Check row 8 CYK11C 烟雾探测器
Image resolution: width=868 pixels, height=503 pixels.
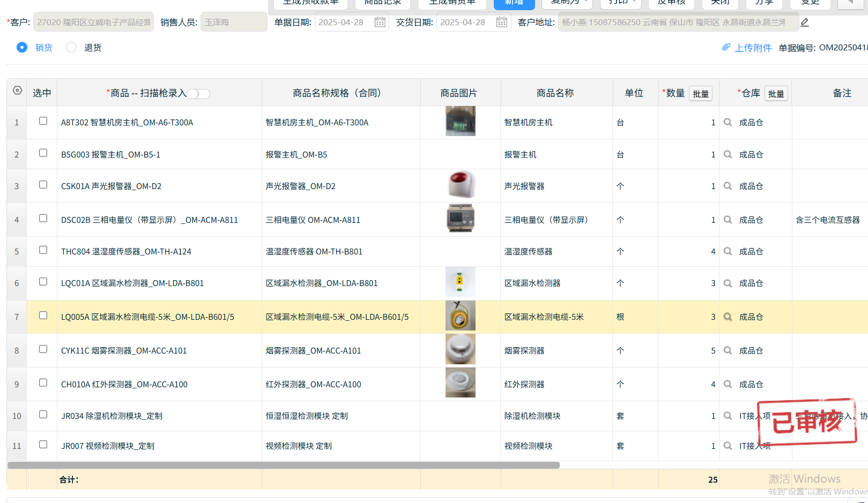pyautogui.click(x=43, y=349)
